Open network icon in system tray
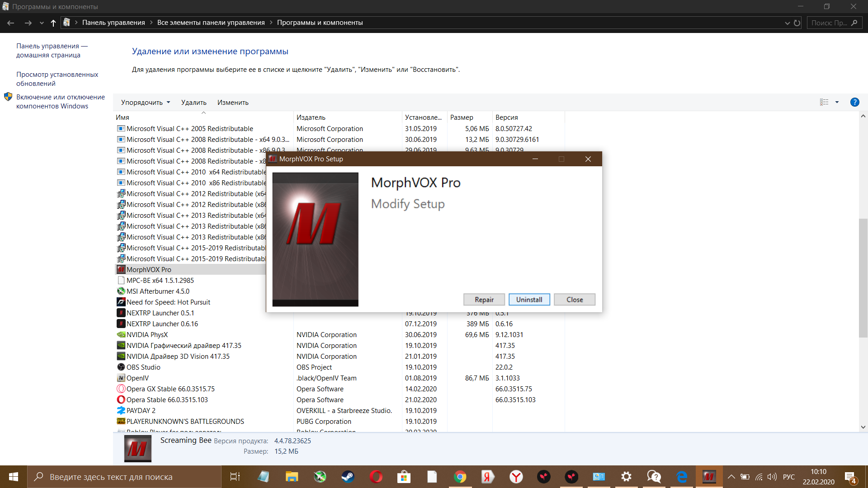The width and height of the screenshot is (868, 488). click(759, 477)
